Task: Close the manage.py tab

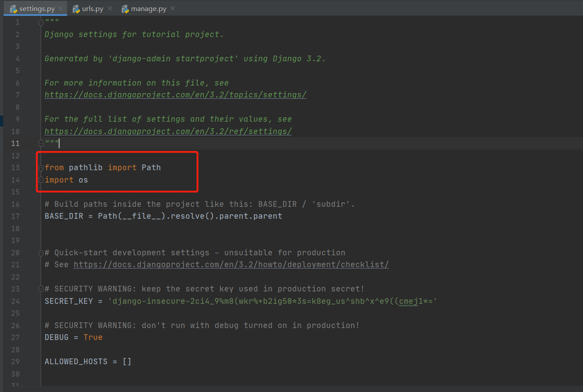Action: (173, 8)
